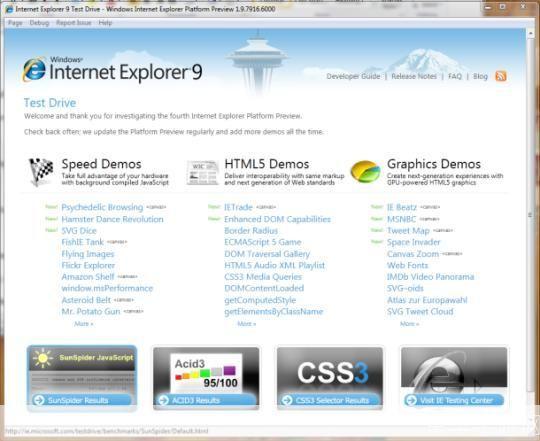Click arrow icon beside Visit IE Testing Center

[x=411, y=400]
